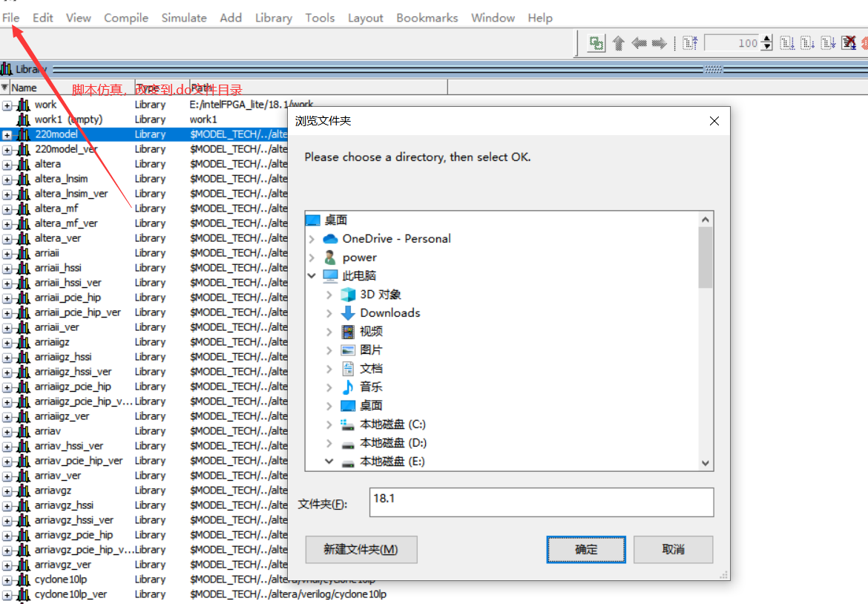The width and height of the screenshot is (868, 604).
Task: Click the 新建文件夹(M) button
Action: (x=361, y=549)
